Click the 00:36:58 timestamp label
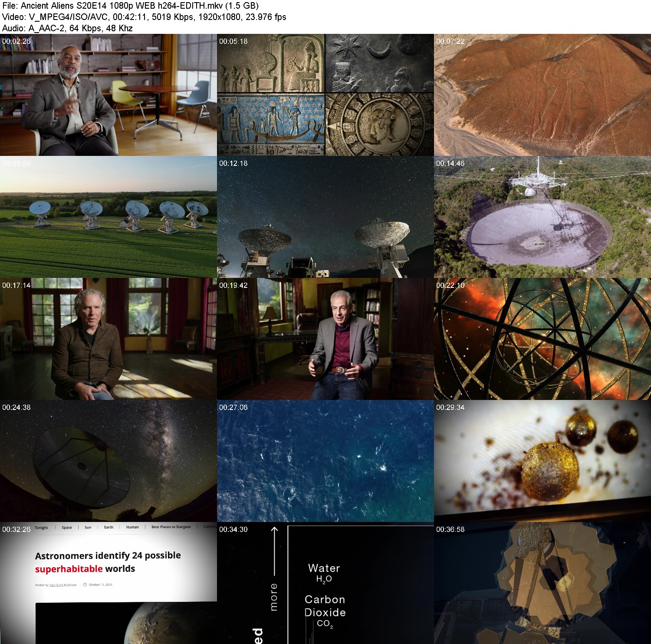 tap(450, 529)
